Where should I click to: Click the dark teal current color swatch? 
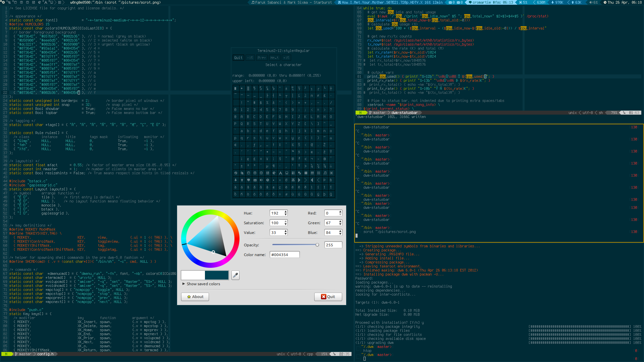[217, 275]
